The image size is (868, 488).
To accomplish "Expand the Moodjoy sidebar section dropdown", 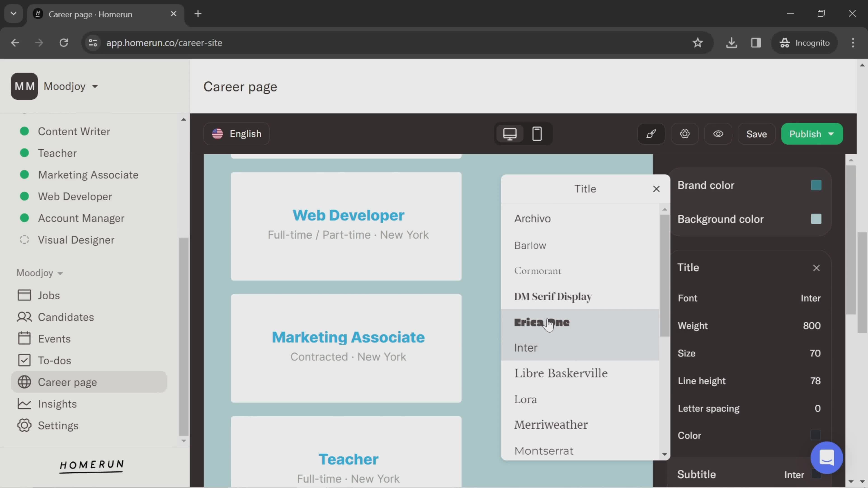I will 40,273.
